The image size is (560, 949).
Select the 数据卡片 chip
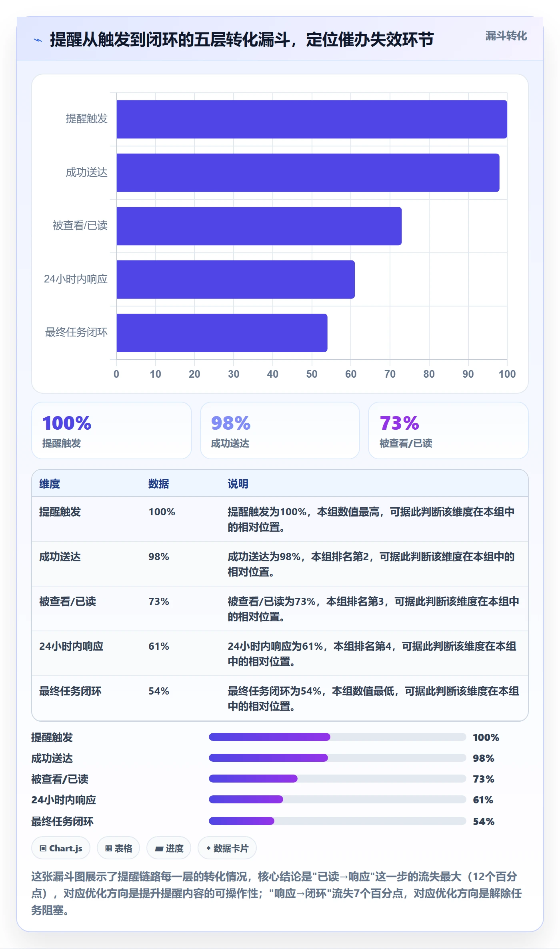click(x=227, y=848)
